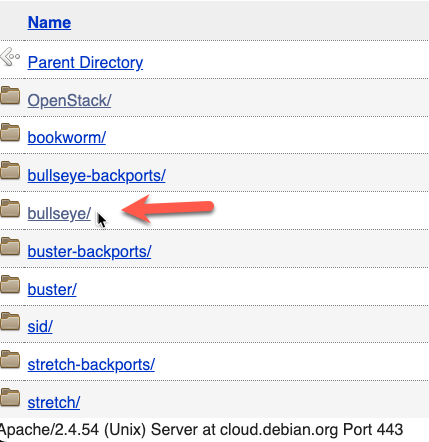This screenshot has width=429, height=442.
Task: Sort the listing by the Name header
Action: coord(49,23)
